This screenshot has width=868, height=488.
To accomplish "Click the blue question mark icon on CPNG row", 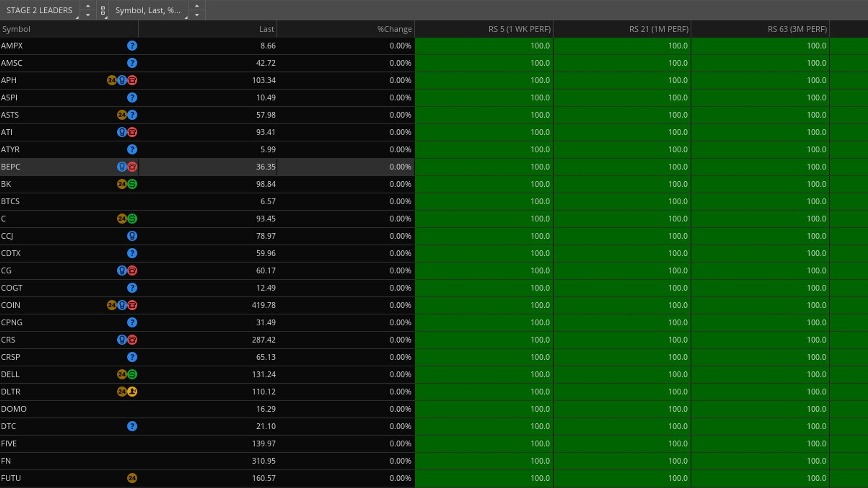I will pyautogui.click(x=132, y=322).
